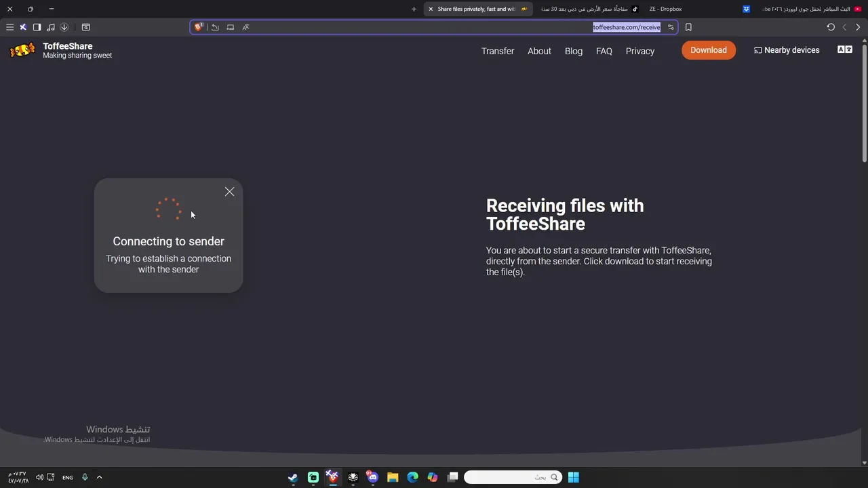Close the Connecting to sender dialog
This screenshot has height=488, width=868.
coord(229,192)
